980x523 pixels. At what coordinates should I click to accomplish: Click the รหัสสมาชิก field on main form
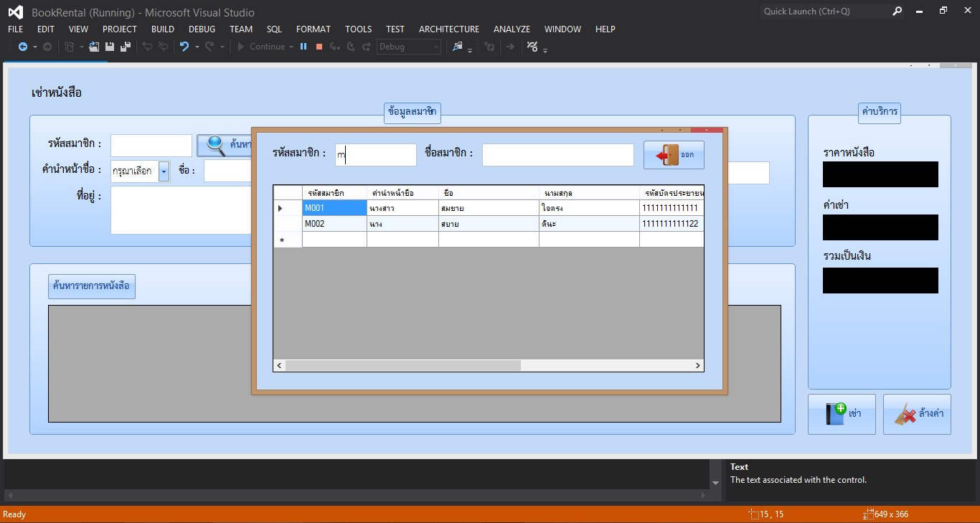click(x=151, y=145)
